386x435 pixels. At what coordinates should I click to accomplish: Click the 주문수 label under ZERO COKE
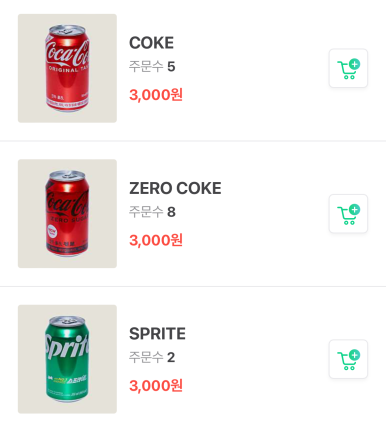coord(146,212)
